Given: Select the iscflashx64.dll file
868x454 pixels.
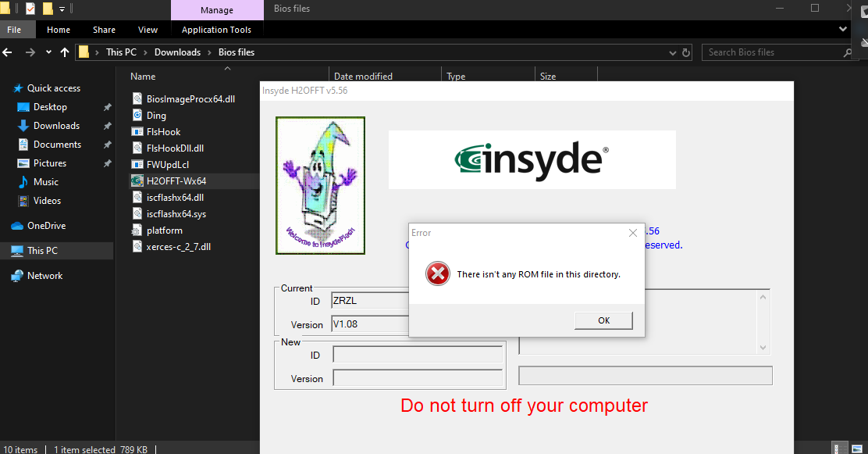Looking at the screenshot, I should point(175,198).
